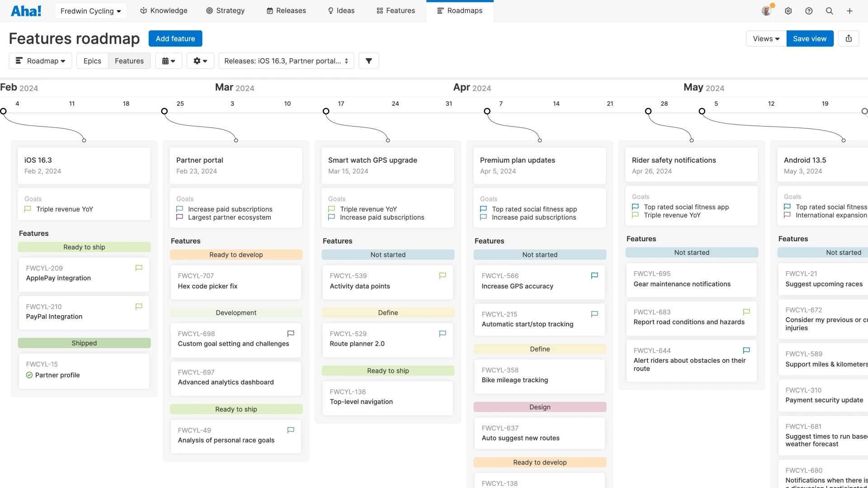The image size is (868, 488).
Task: Click the green checkmark on Partner profile
Action: pyautogui.click(x=28, y=375)
